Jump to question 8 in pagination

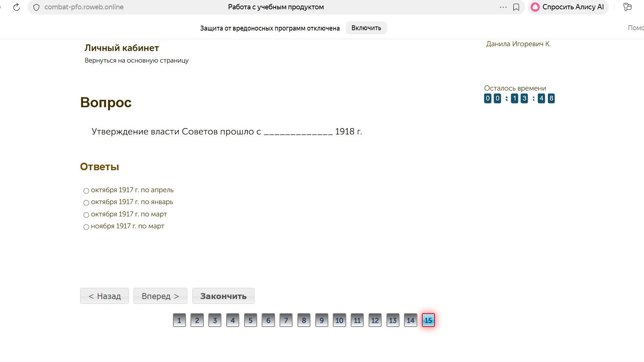pyautogui.click(x=304, y=320)
